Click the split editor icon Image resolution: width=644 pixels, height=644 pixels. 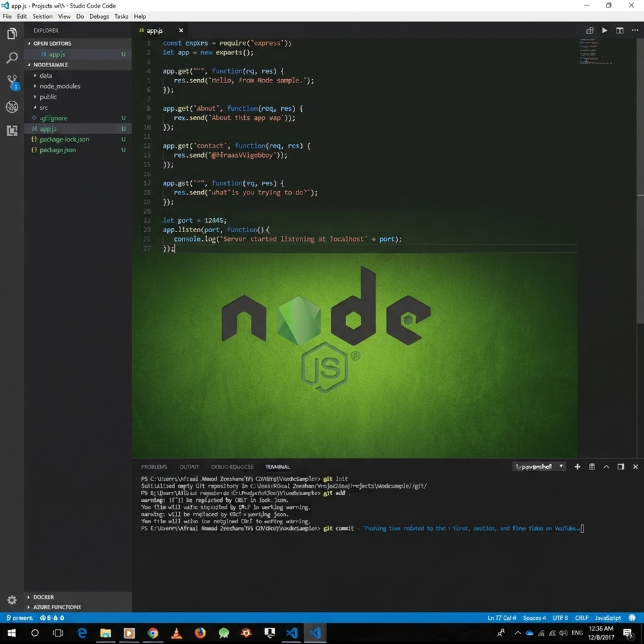tap(620, 30)
